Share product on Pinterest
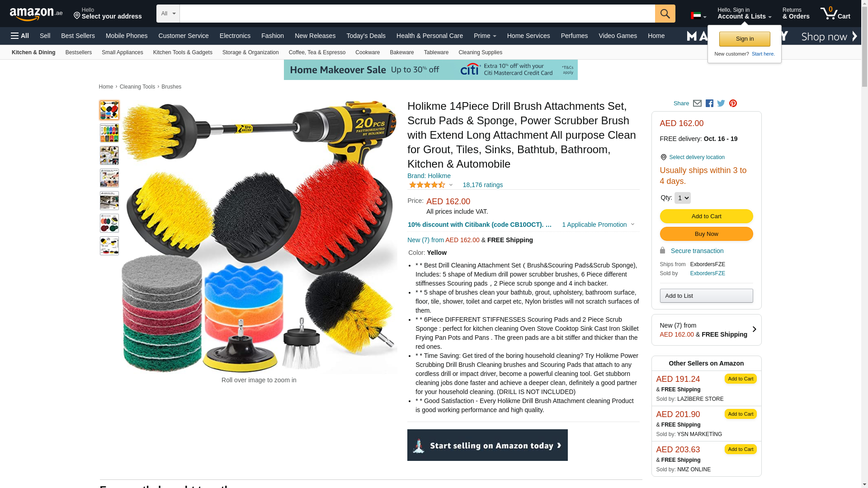Image resolution: width=868 pixels, height=488 pixels. click(733, 103)
